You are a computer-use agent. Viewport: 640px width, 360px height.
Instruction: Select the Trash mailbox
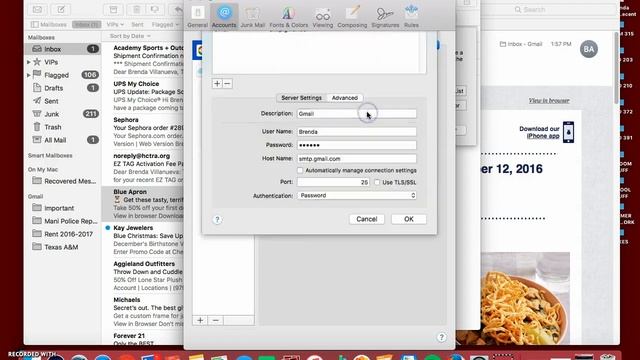[62, 127]
